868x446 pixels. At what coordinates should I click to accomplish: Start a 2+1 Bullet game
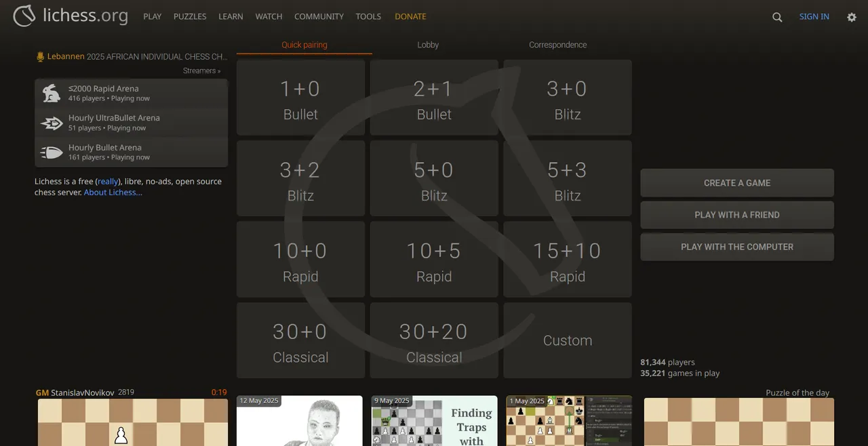coord(434,98)
